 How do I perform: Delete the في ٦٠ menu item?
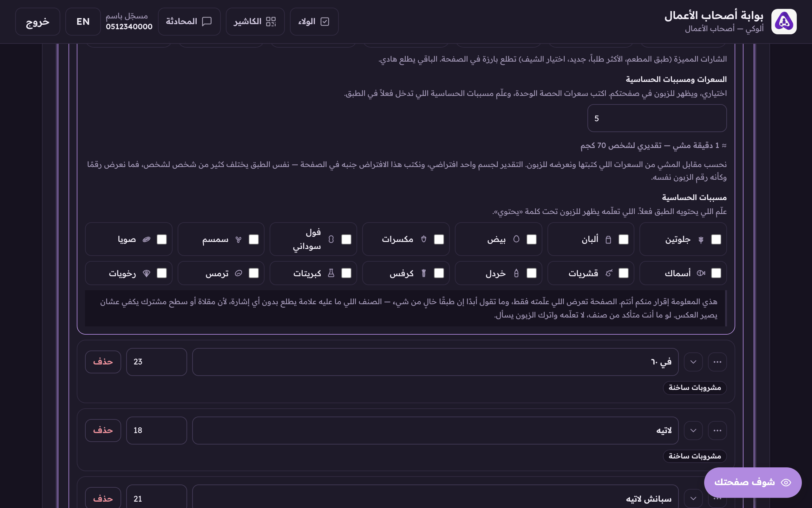103,362
